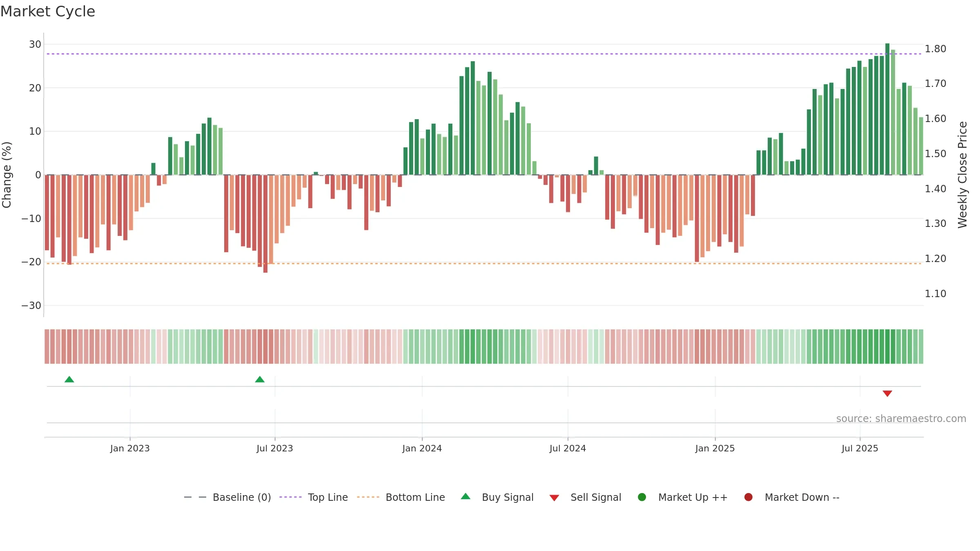Click the source: sharemaestro.com text
Image resolution: width=980 pixels, height=551 pixels.
[x=901, y=419]
